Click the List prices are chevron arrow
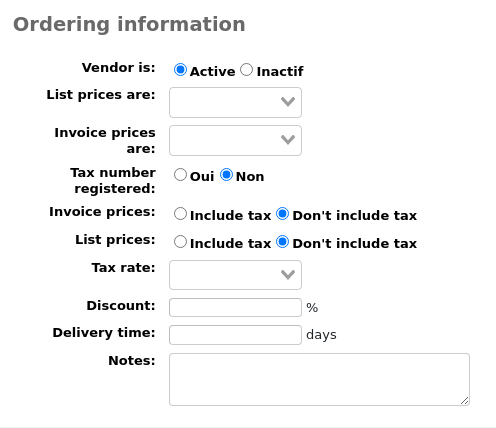 [288, 101]
